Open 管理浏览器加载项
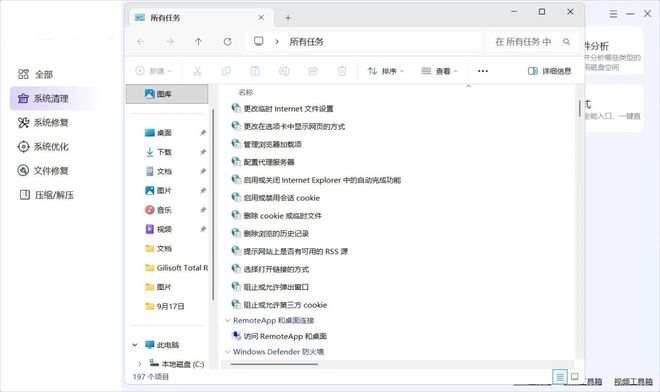Screen dimensions: 660x392 [x=266, y=144]
